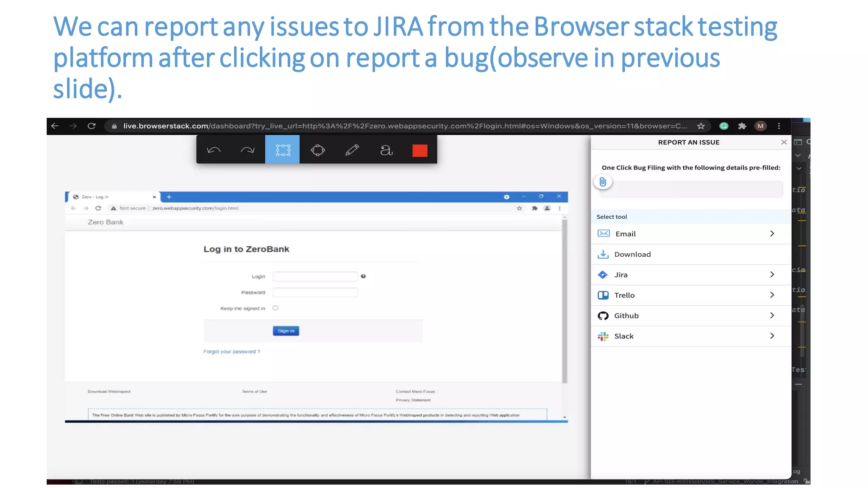Click the Github logo icon
This screenshot has width=868, height=488.
tap(603, 316)
